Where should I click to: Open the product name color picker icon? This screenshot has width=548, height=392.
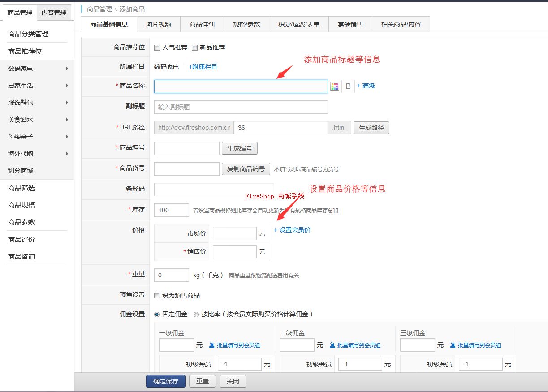click(x=335, y=86)
